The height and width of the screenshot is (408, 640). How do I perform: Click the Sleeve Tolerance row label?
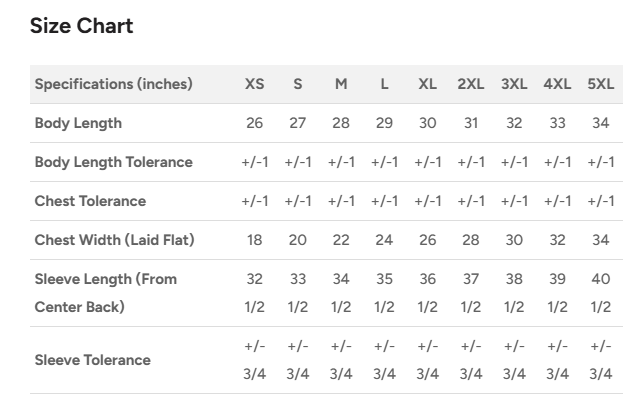[92, 360]
